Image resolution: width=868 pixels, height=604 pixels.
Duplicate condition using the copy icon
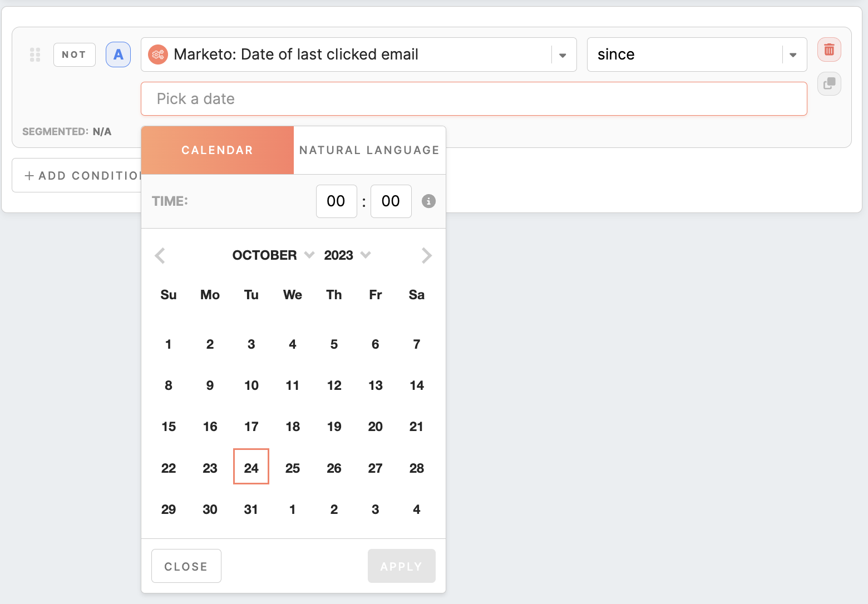(829, 84)
